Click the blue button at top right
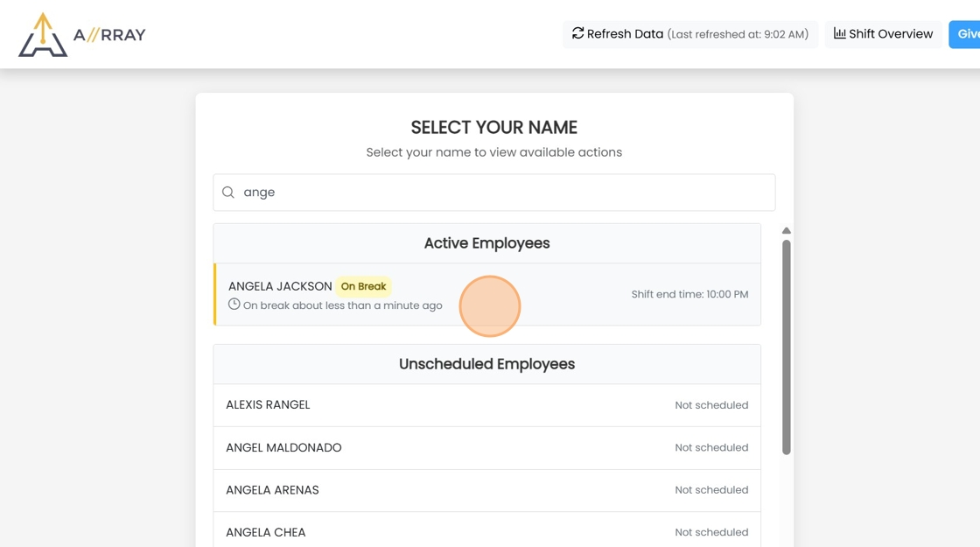 point(964,34)
